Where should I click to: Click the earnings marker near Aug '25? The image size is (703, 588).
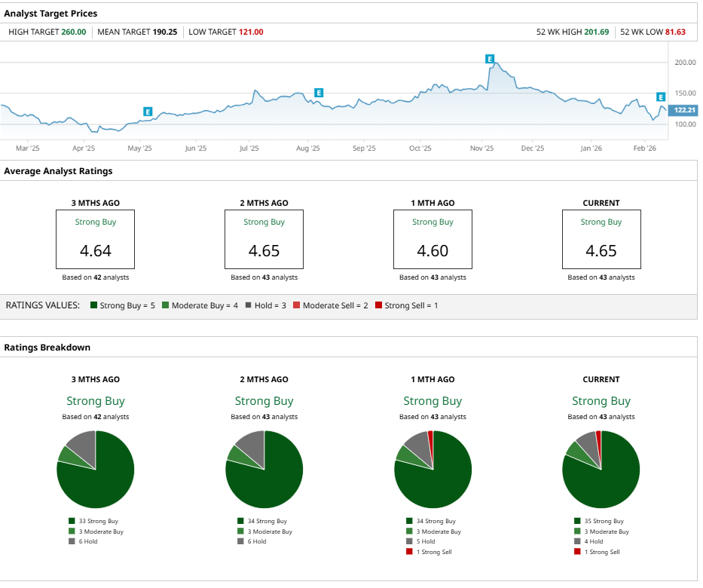pyautogui.click(x=319, y=93)
